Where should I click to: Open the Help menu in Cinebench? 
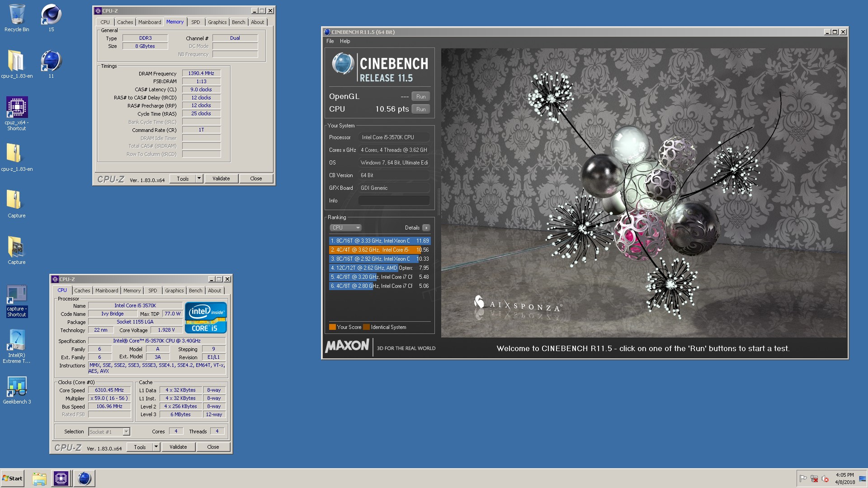[345, 41]
